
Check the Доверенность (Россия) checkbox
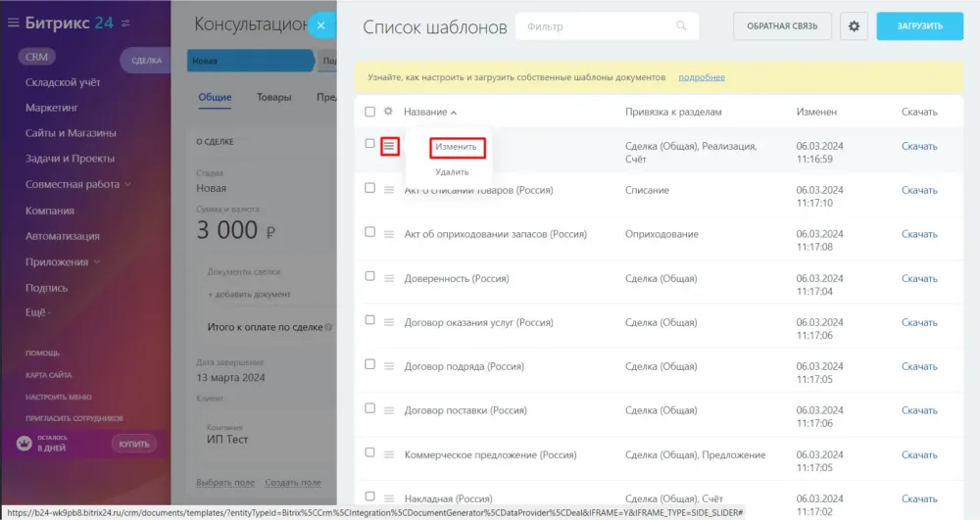pyautogui.click(x=370, y=276)
